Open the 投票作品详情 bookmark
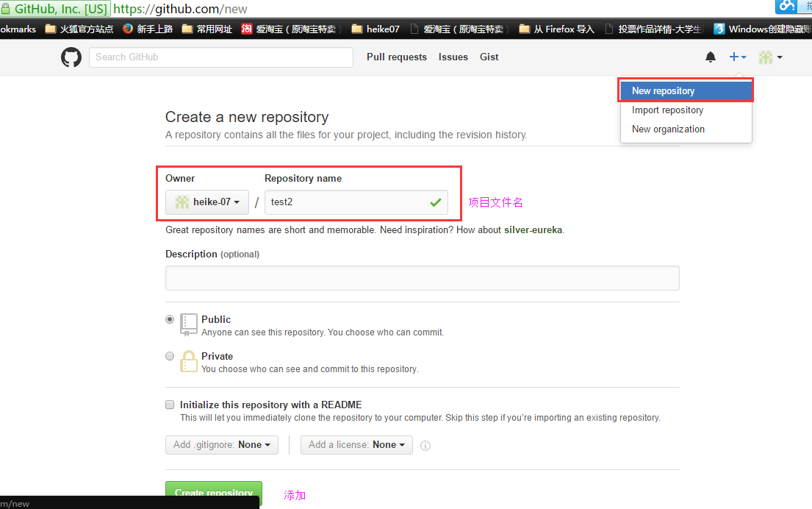 pos(653,29)
